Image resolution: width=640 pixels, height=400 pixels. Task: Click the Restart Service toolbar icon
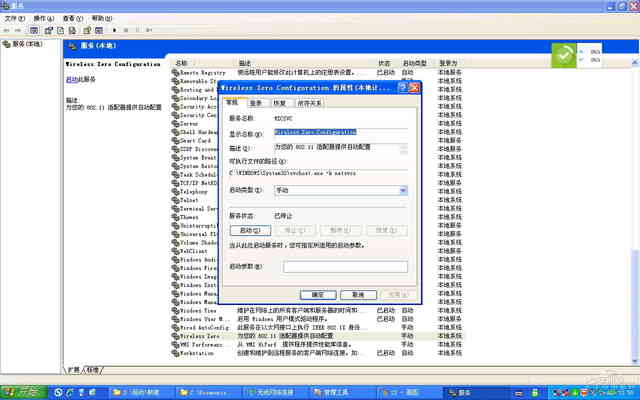tap(149, 30)
